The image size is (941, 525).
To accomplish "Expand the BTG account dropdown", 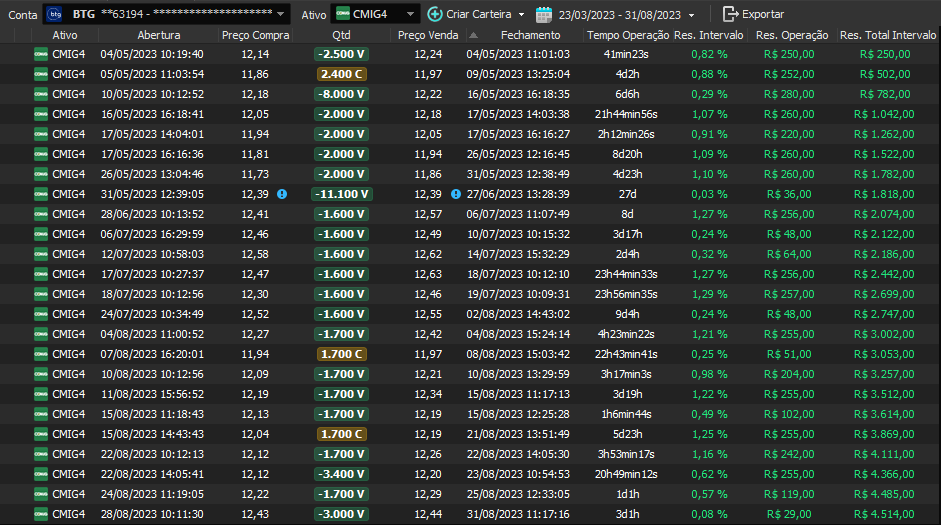I will [x=281, y=14].
